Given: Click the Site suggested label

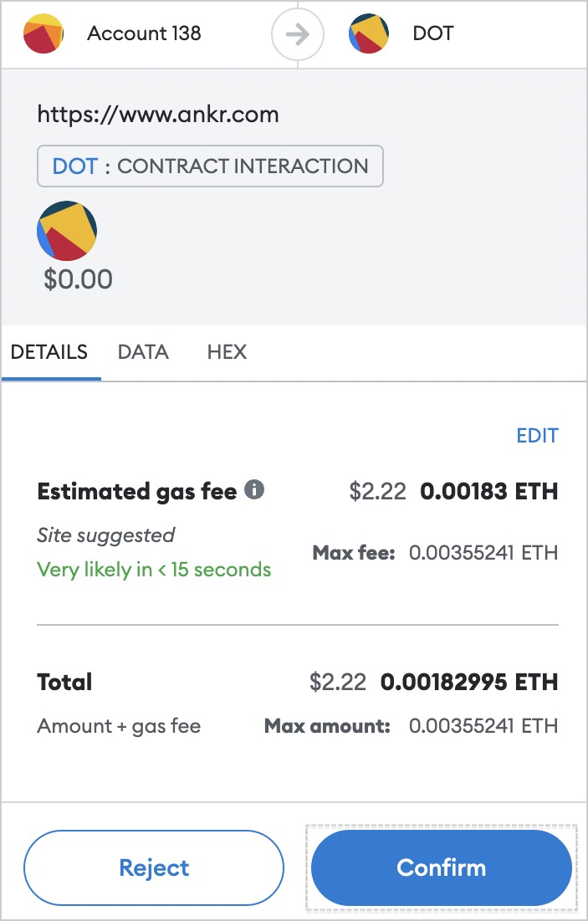Looking at the screenshot, I should pos(105,535).
